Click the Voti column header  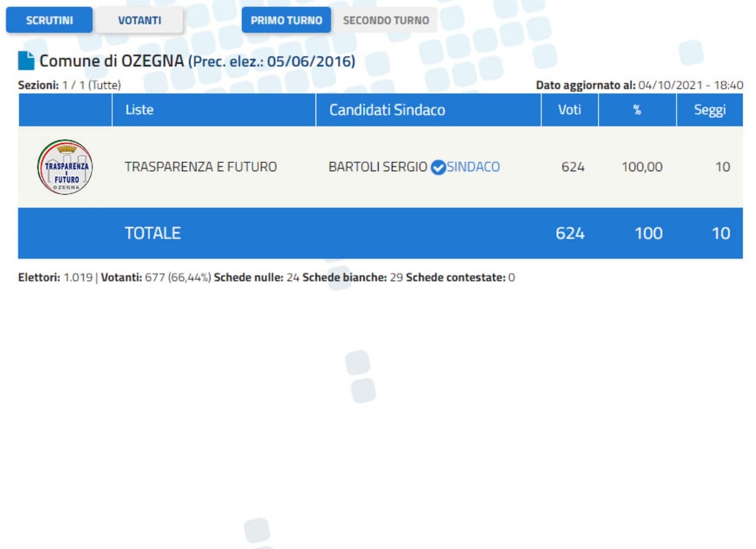coord(570,110)
